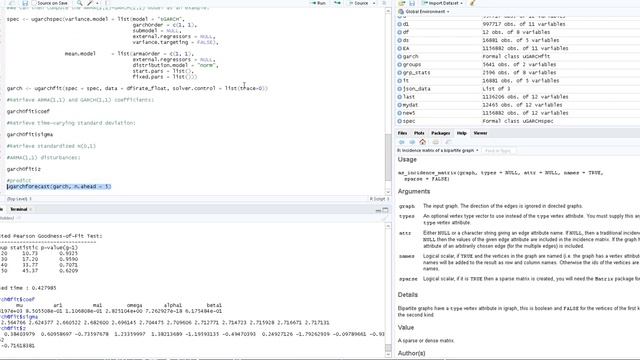
Task: Expand the last data object
Action: [400, 97]
